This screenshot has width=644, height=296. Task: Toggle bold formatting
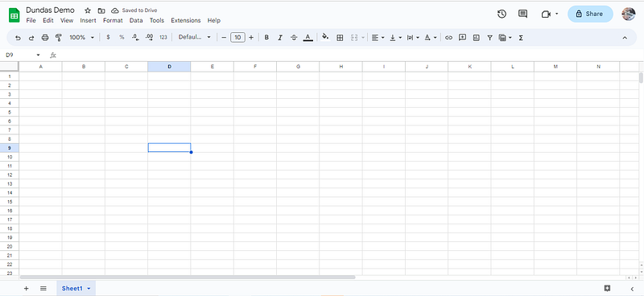pos(266,37)
